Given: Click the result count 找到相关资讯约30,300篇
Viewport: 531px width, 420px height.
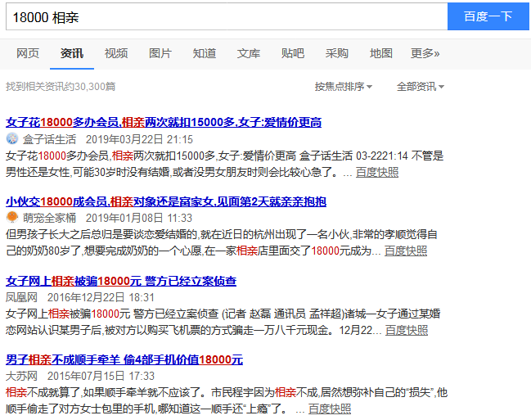Looking at the screenshot, I should (x=61, y=87).
